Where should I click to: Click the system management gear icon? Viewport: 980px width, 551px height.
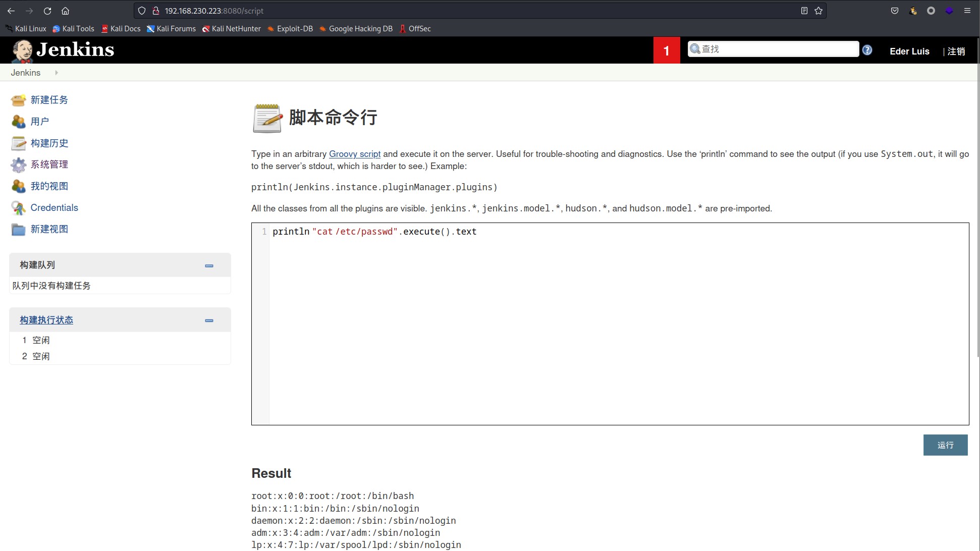18,164
